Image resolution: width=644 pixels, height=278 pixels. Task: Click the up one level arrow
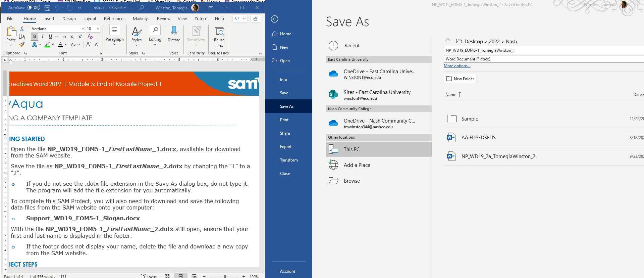tap(448, 41)
